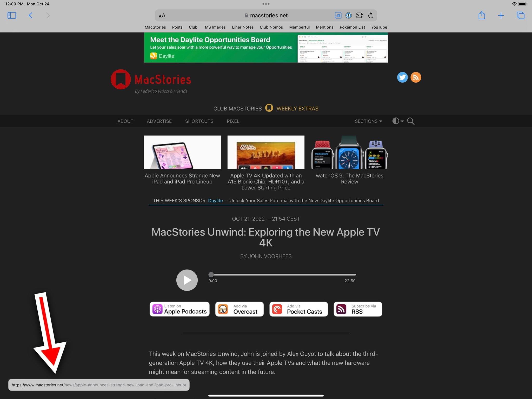Viewport: 532px width, 399px height.
Task: Click the RSS feed orange icon
Action: 416,77
